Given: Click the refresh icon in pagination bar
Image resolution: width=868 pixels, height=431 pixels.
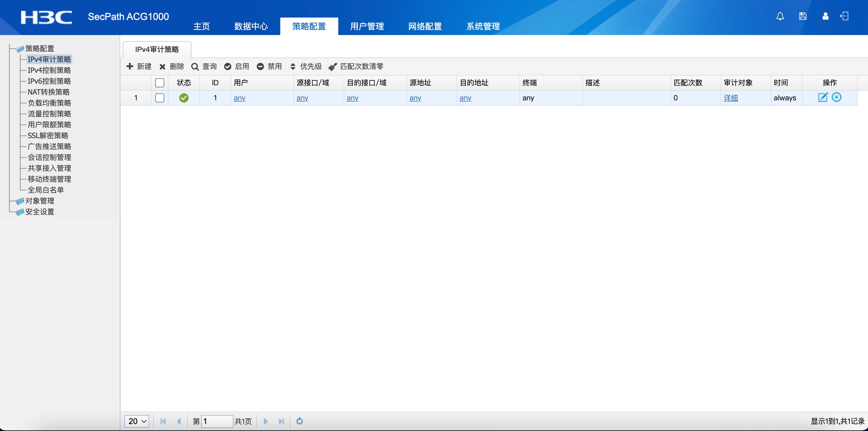Looking at the screenshot, I should tap(299, 421).
